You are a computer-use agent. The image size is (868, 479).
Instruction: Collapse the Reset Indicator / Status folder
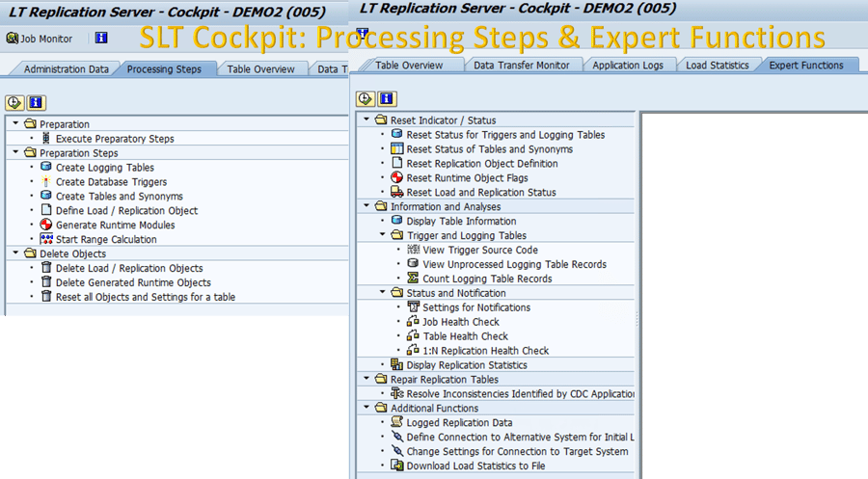[366, 120]
